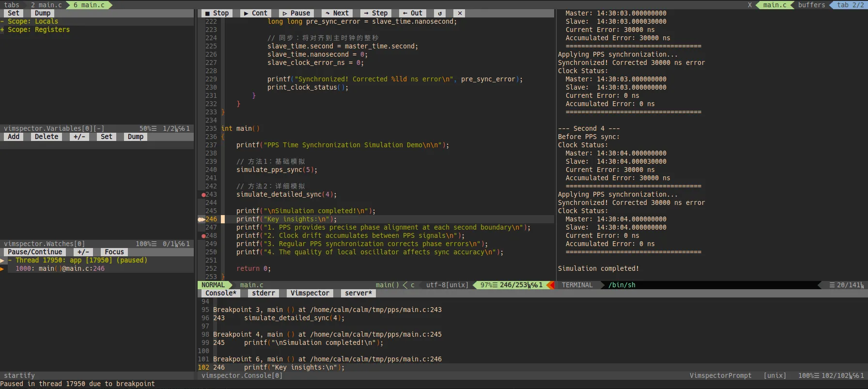Switch to the Console* output tab
The image size is (868, 389).
click(221, 293)
